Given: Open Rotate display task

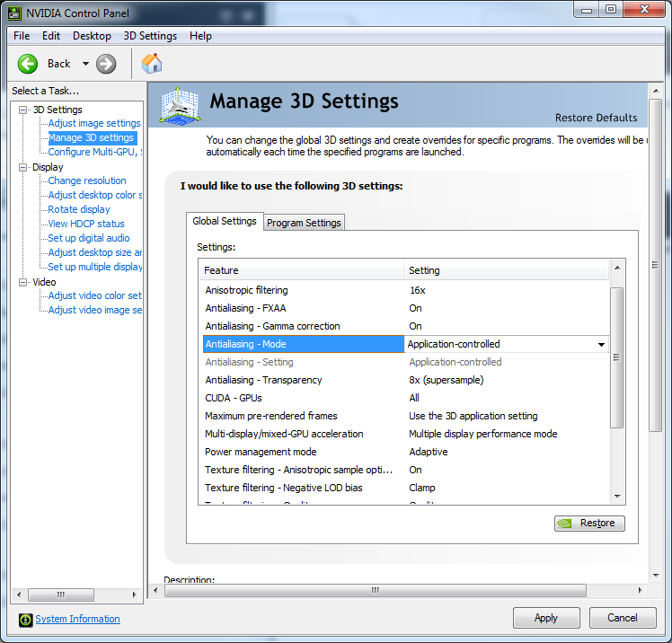Looking at the screenshot, I should 79,209.
